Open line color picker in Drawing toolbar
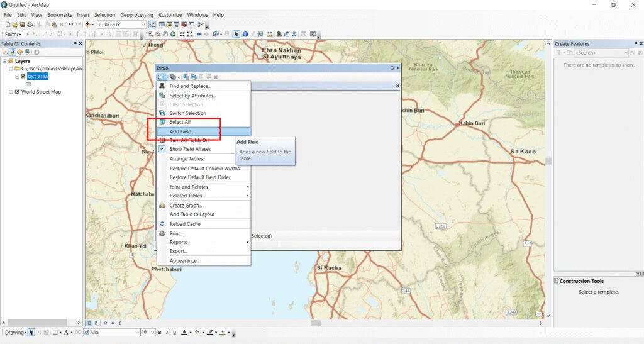Viewport: 644px width, 344px height. (x=211, y=333)
